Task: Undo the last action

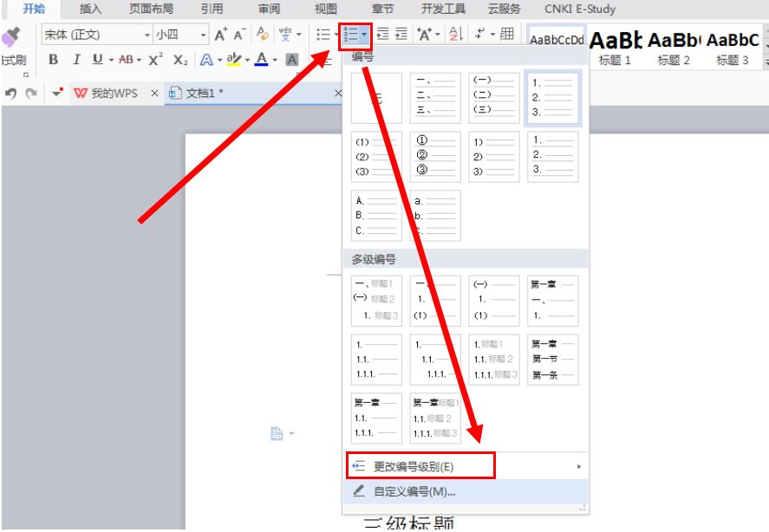Action: click(x=10, y=93)
